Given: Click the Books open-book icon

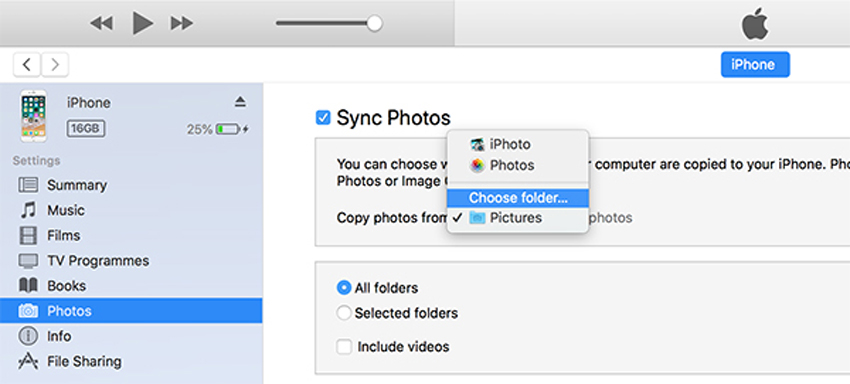Looking at the screenshot, I should coord(28,285).
